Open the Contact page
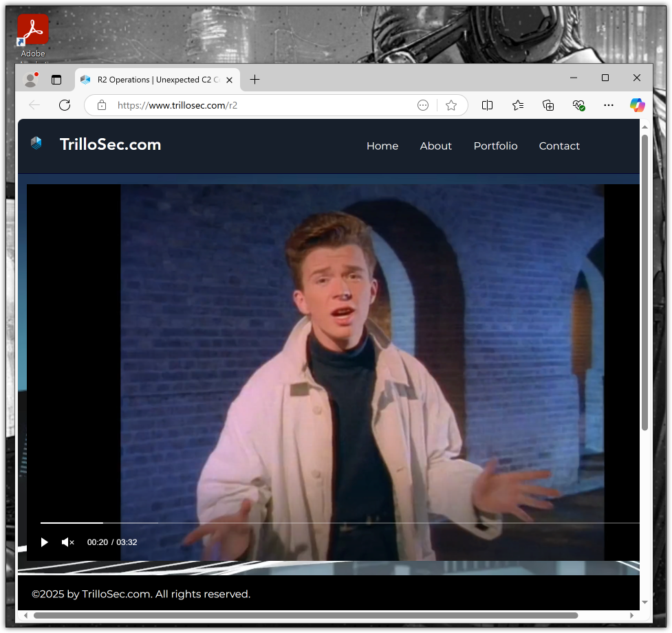The image size is (672, 633). (559, 146)
